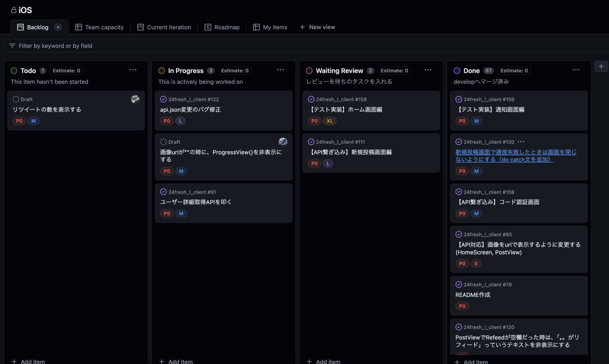Click the filter icon in the search bar
Viewport: 609px width, 364px height.
(x=12, y=46)
